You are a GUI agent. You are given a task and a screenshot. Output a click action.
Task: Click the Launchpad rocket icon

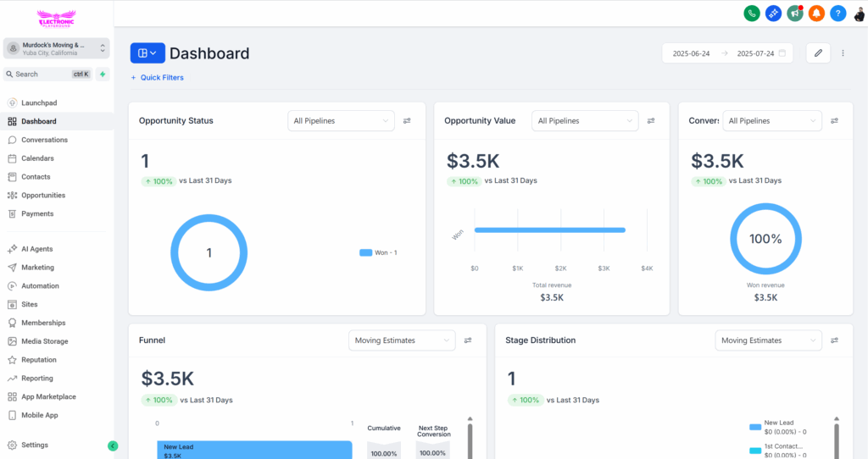click(12, 102)
